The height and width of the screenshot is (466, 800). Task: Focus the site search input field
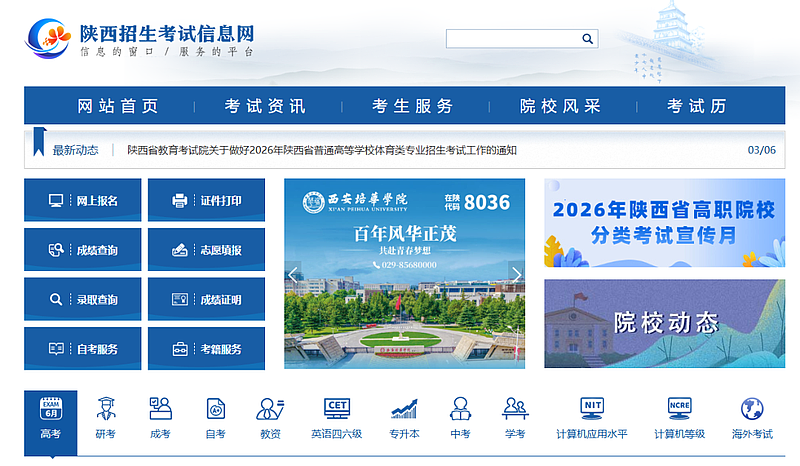pyautogui.click(x=512, y=39)
